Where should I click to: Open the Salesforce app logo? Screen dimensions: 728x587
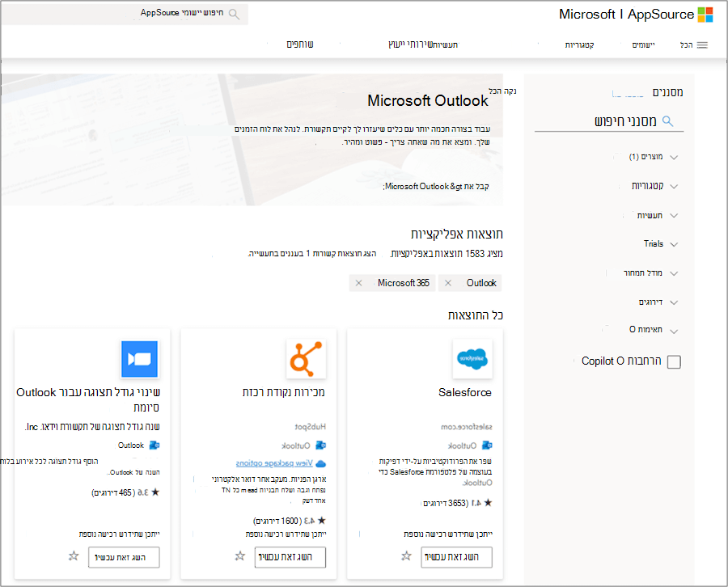pos(472,359)
